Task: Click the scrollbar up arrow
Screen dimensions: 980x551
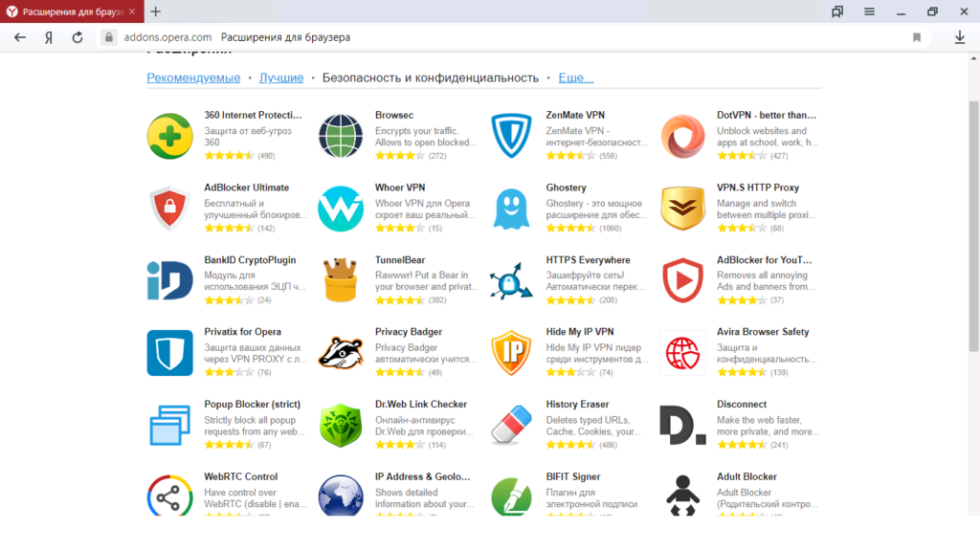Action: [x=973, y=58]
